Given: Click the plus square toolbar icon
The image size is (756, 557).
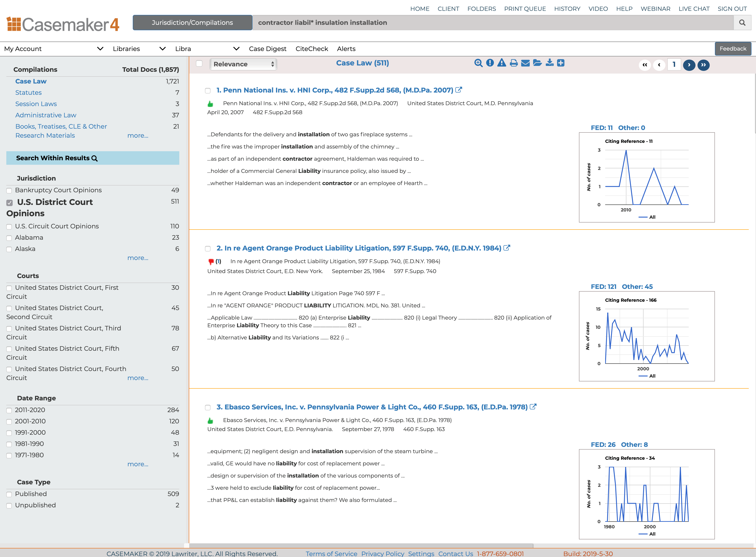Looking at the screenshot, I should [x=561, y=63].
